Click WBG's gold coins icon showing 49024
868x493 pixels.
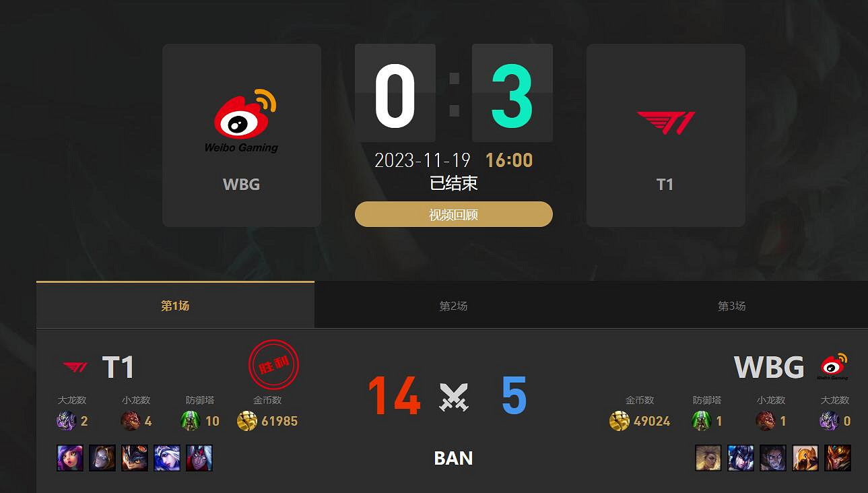coord(620,421)
